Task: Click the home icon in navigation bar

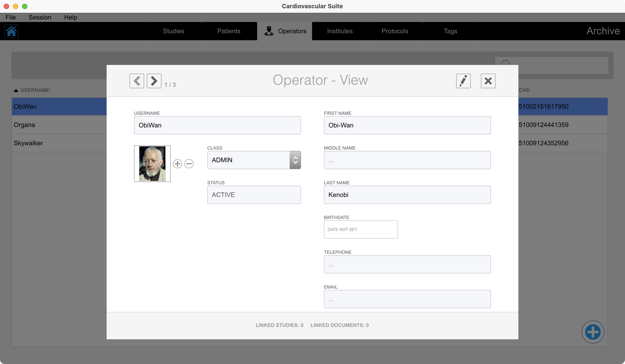Action: click(x=11, y=31)
